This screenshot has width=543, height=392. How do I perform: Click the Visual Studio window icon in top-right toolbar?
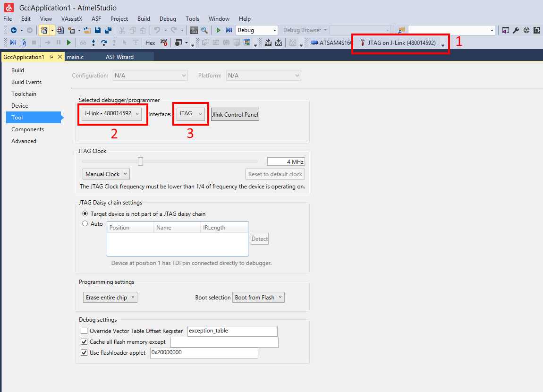pyautogui.click(x=506, y=31)
